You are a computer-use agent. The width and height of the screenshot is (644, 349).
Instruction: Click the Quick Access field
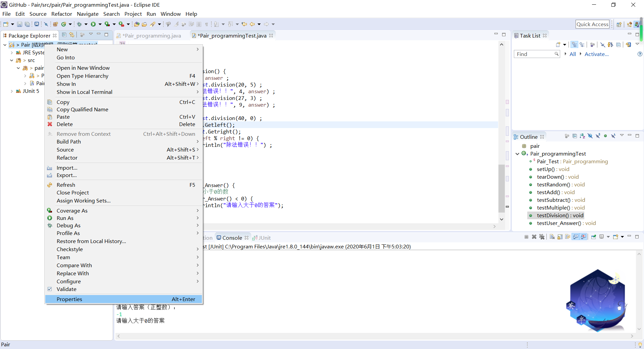click(x=592, y=24)
